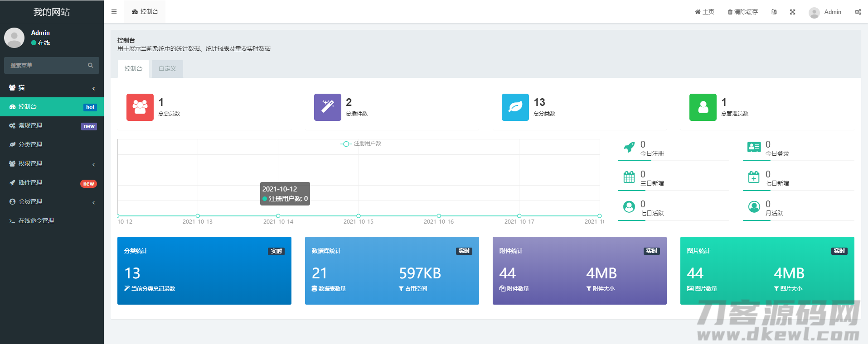Toggle the 注册用户数 chart legend

pyautogui.click(x=361, y=143)
